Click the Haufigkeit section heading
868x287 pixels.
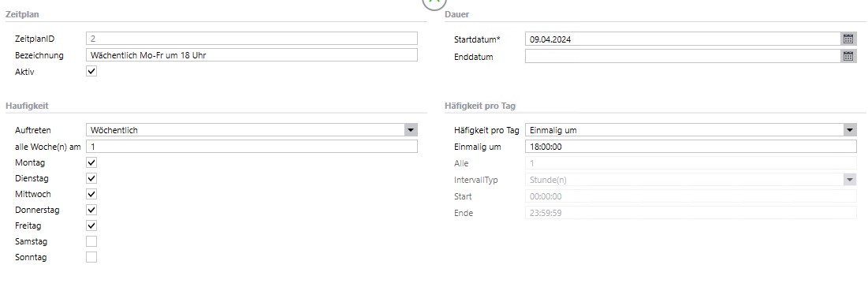tap(28, 106)
